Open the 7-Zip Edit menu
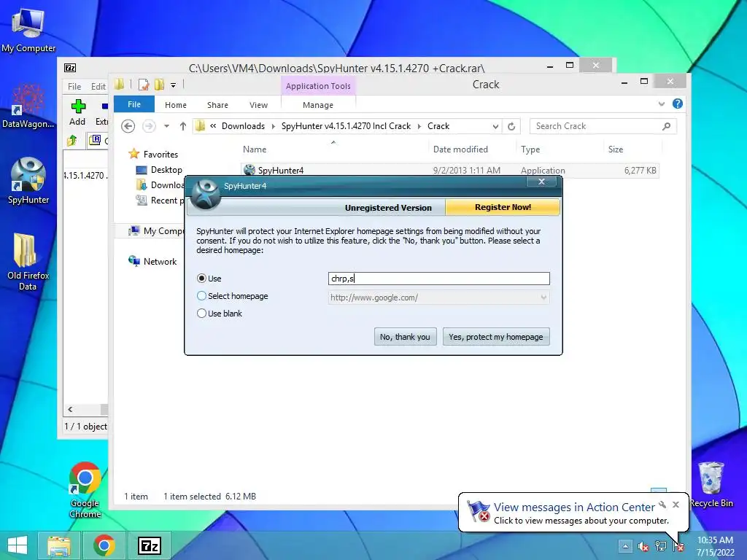This screenshot has height=560, width=747. tap(98, 87)
